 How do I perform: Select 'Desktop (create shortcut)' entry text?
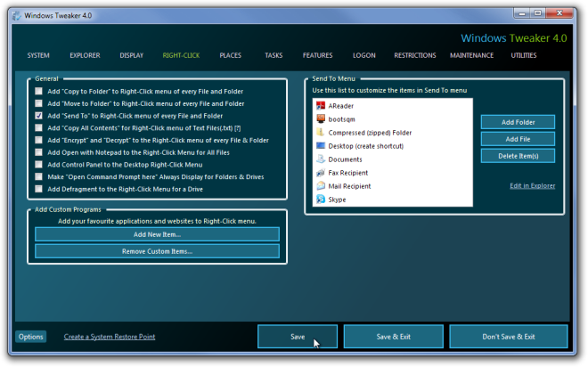[365, 146]
